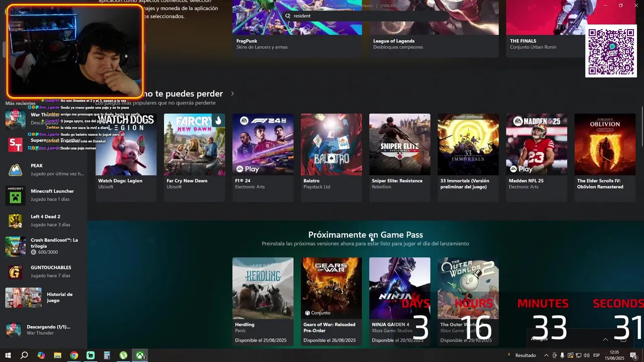Click the ESP language indicator
The height and width of the screenshot is (362, 644).
point(596,355)
